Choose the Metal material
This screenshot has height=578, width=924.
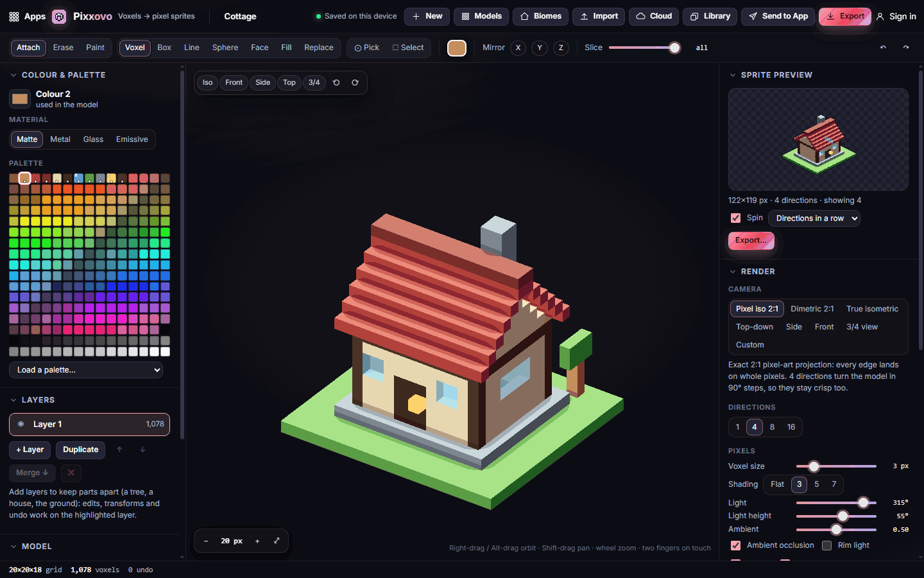[60, 139]
